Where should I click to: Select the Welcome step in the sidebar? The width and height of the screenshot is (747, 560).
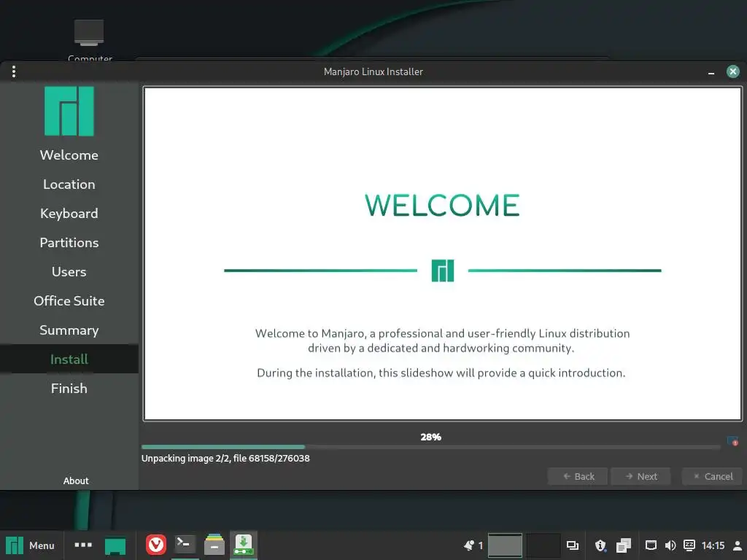69,155
